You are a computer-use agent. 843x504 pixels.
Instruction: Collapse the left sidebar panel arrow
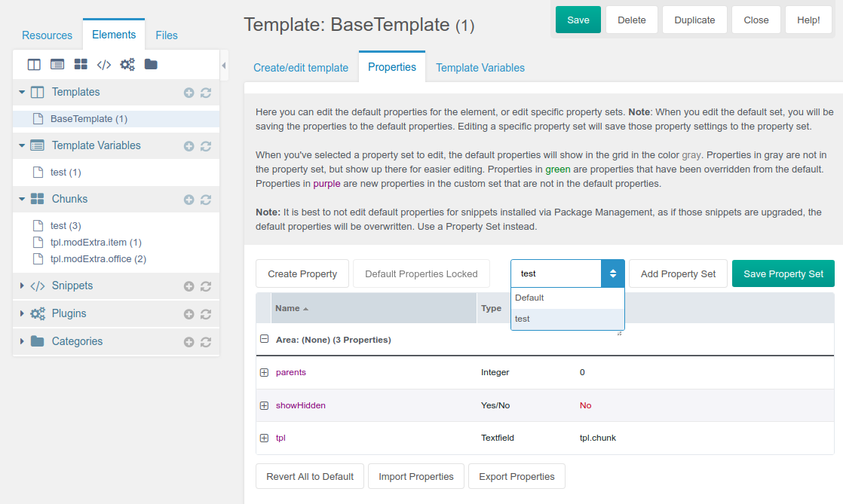[x=224, y=65]
